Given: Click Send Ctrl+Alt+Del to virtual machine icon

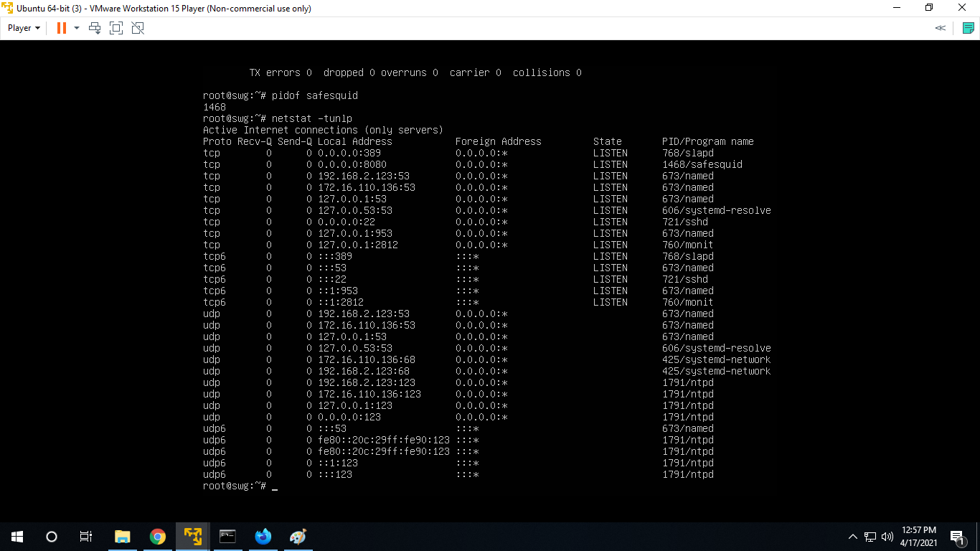Looking at the screenshot, I should (95, 28).
